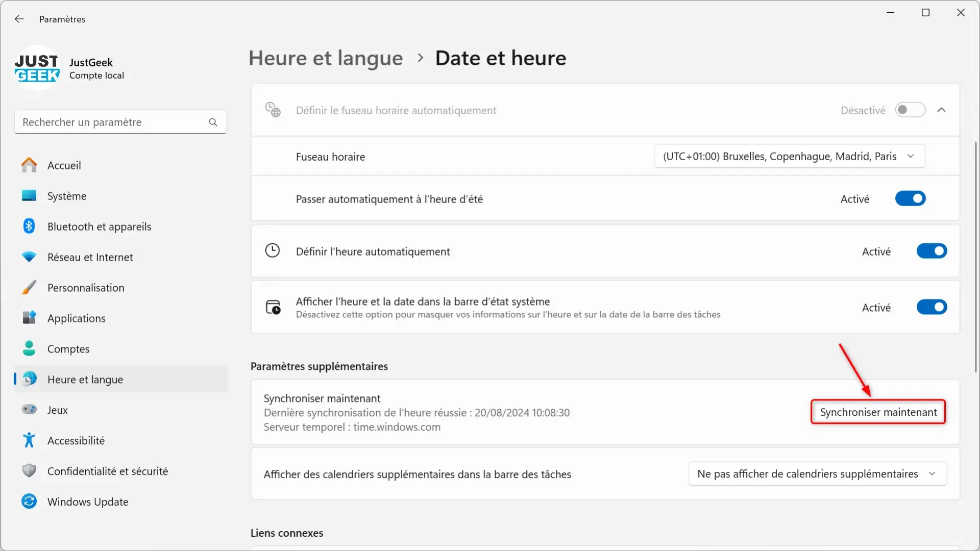Open the calendriers supplémentaires dropdown
The image size is (980, 551).
click(818, 474)
